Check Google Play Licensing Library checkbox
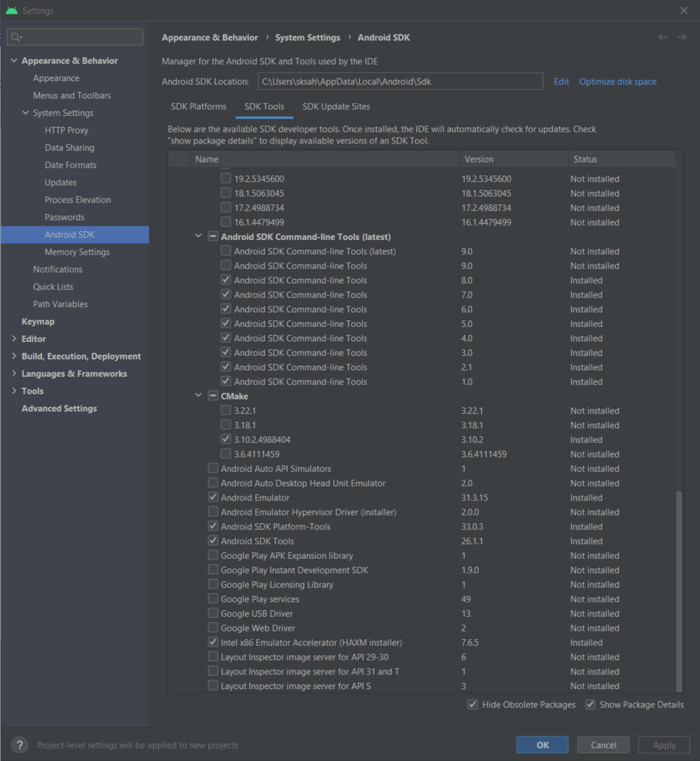 coord(212,584)
